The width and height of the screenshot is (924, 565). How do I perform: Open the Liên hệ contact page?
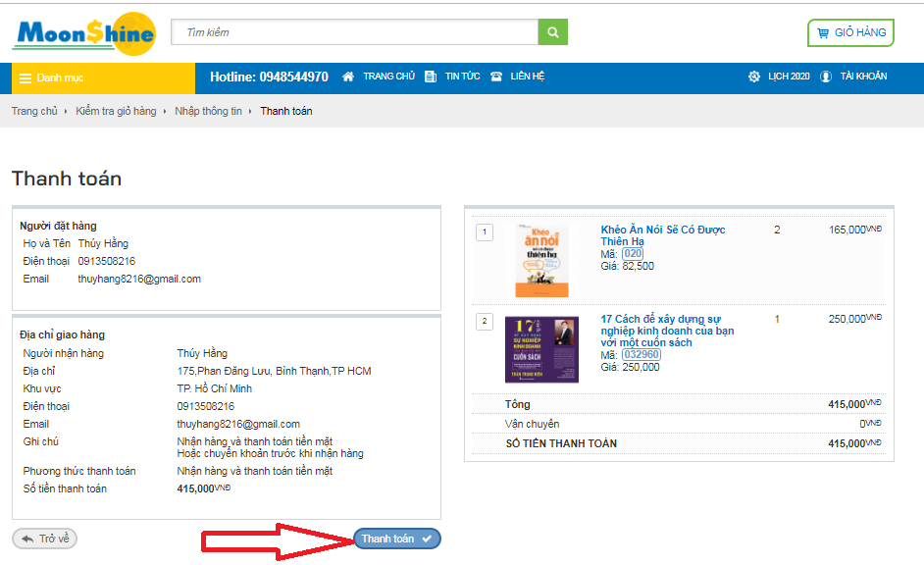point(518,77)
